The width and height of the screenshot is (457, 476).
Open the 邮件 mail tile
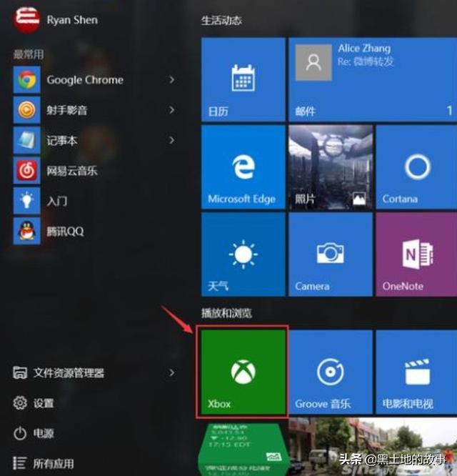[373, 79]
